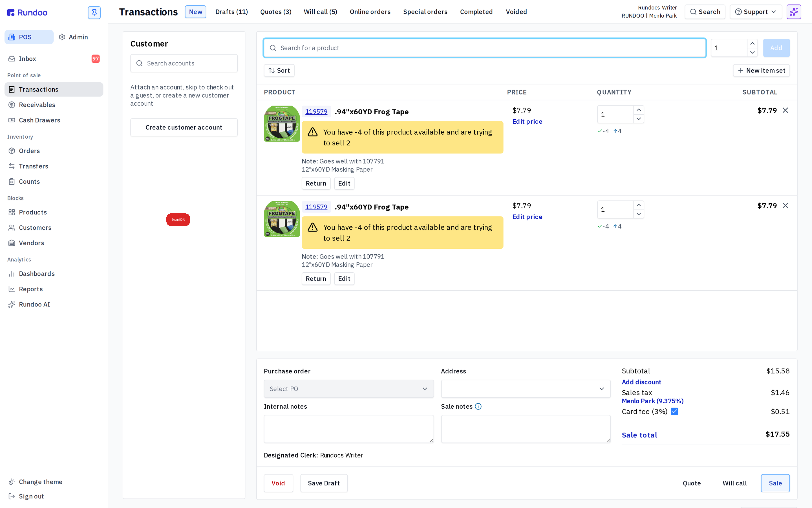812x508 pixels.
Task: Mark the transaction as Will call
Action: tap(734, 483)
